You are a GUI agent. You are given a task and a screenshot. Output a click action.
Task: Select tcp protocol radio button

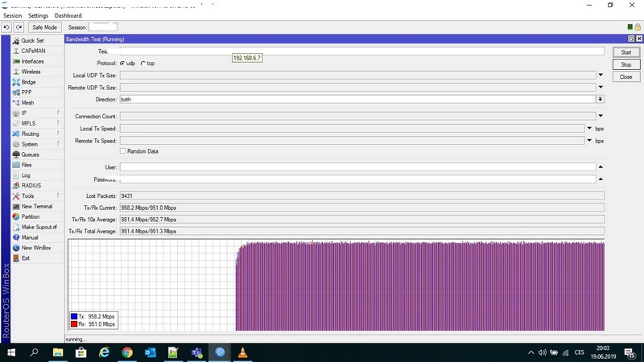click(143, 64)
